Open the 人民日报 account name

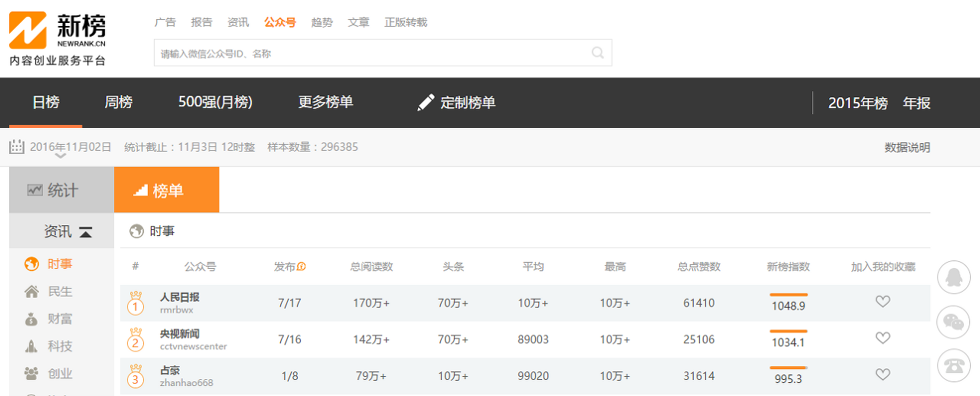tap(179, 297)
